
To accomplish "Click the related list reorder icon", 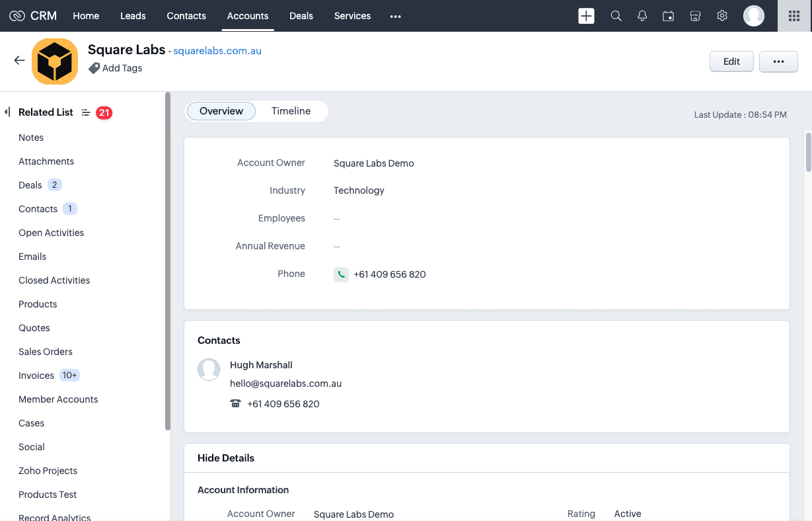I will 85,112.
